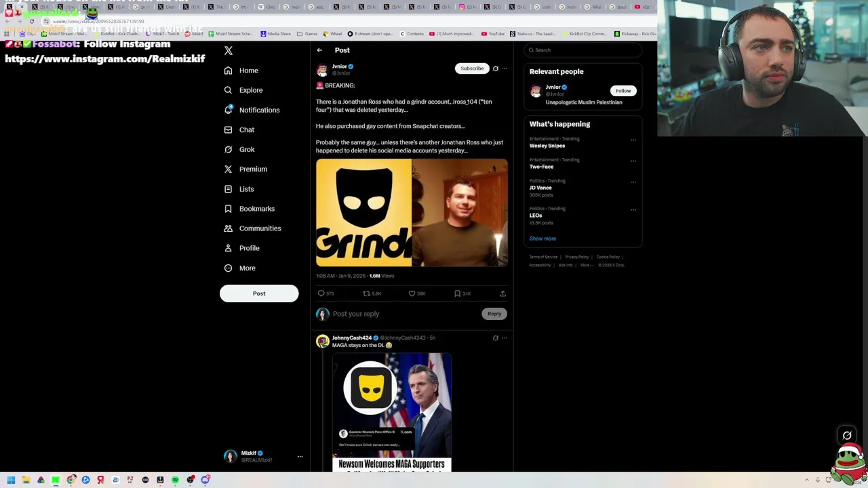Viewport: 868px width, 488px height.
Task: Open Explore in X sidebar
Action: coord(243,90)
